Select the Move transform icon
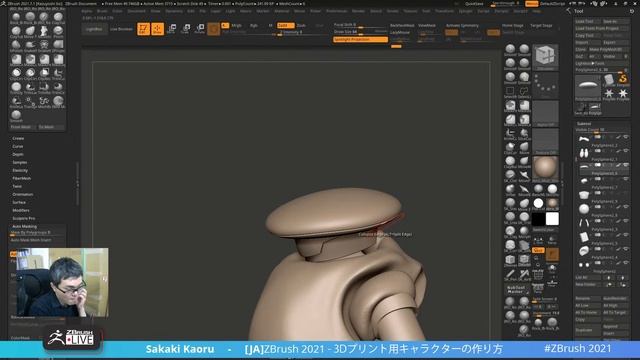This screenshot has width=640, height=360. [x=172, y=29]
